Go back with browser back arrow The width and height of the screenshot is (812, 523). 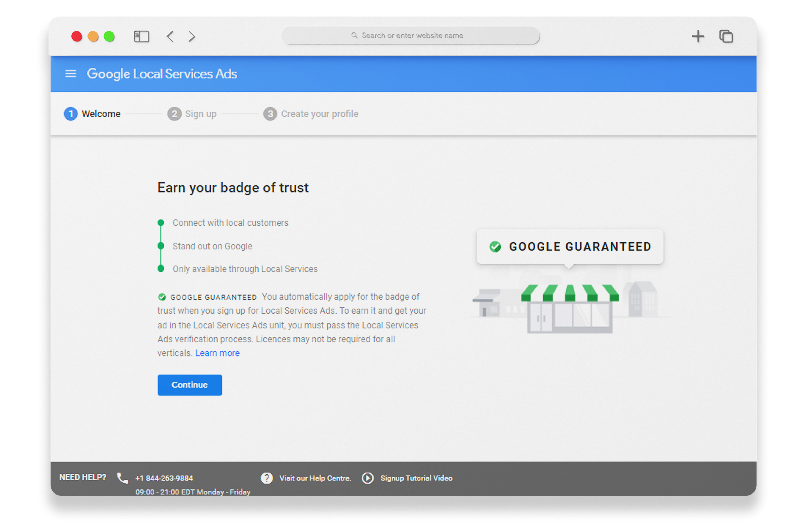click(x=170, y=36)
